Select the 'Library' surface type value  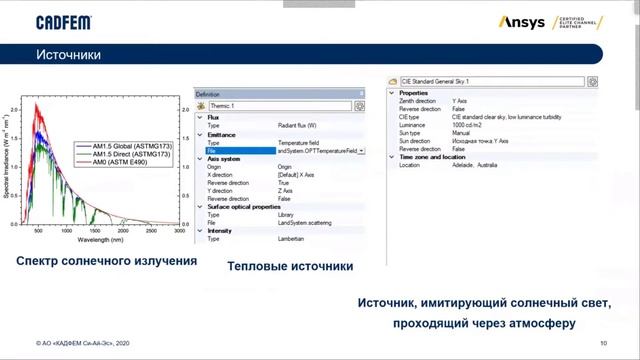285,215
